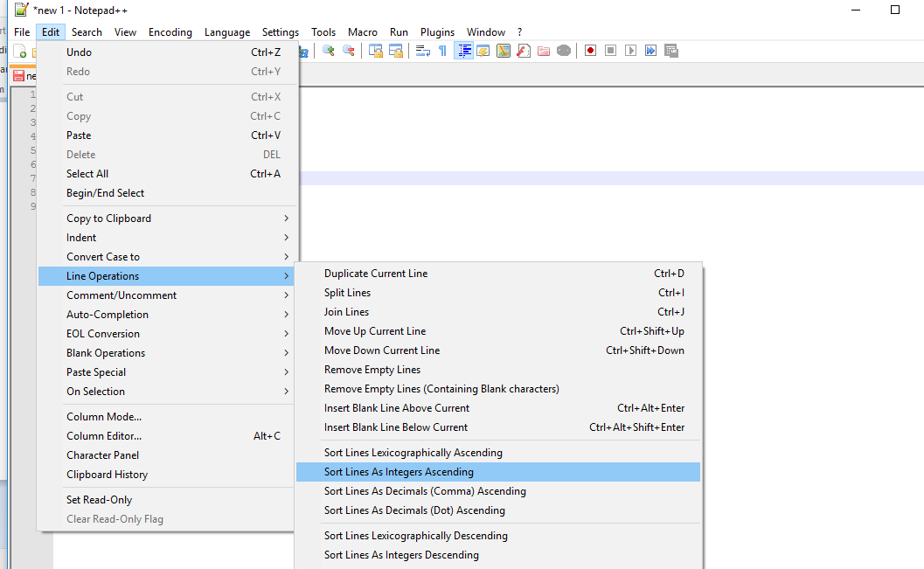Run the macro multiple times
Image resolution: width=924 pixels, height=569 pixels.
650,51
